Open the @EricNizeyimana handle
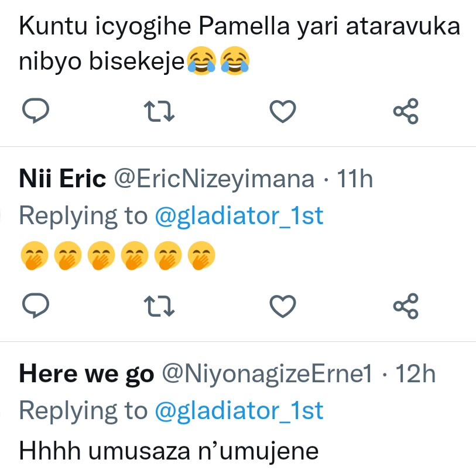Image resolution: width=476 pixels, height=470 pixels. click(213, 179)
